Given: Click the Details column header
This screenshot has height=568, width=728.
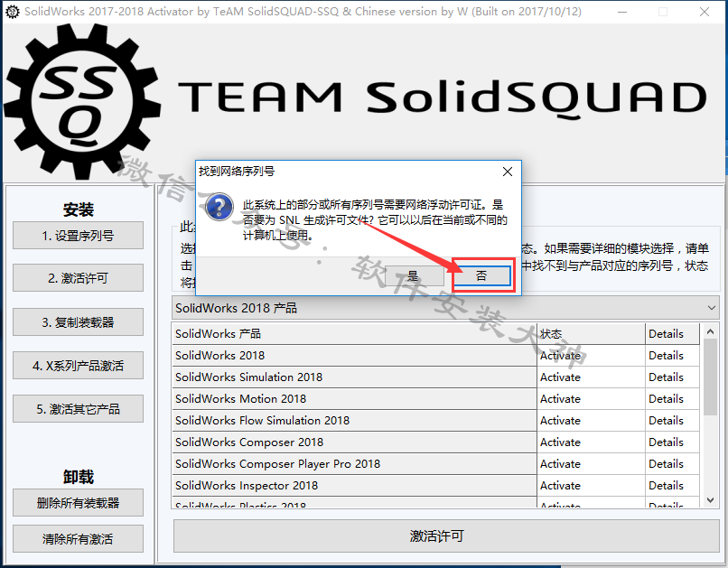Looking at the screenshot, I should coord(672,333).
